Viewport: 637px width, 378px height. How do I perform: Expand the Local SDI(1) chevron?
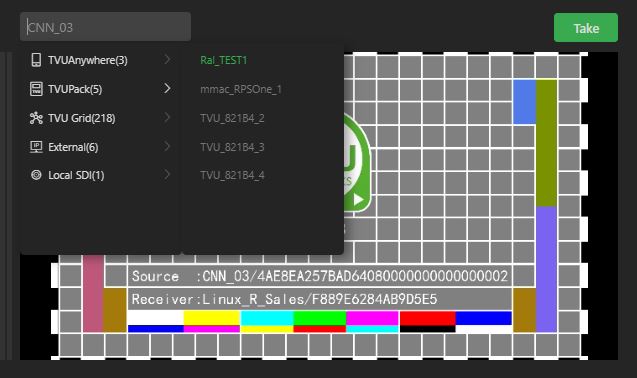(167, 175)
